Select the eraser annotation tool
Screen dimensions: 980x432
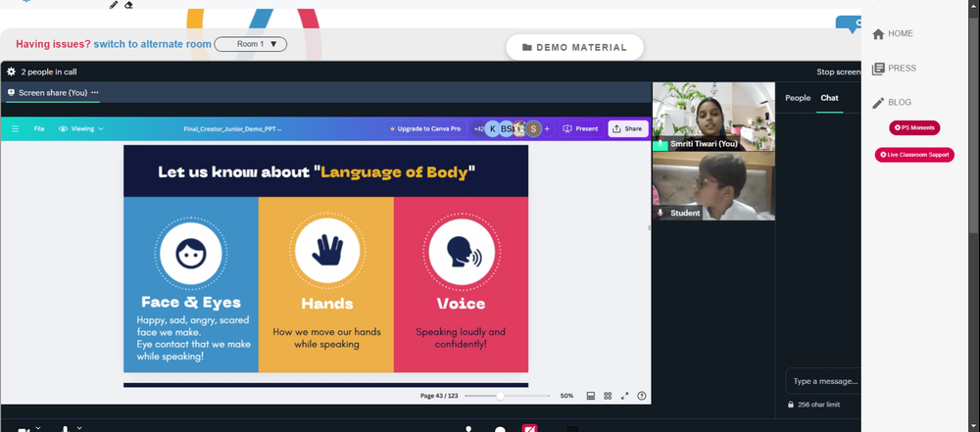[128, 4]
